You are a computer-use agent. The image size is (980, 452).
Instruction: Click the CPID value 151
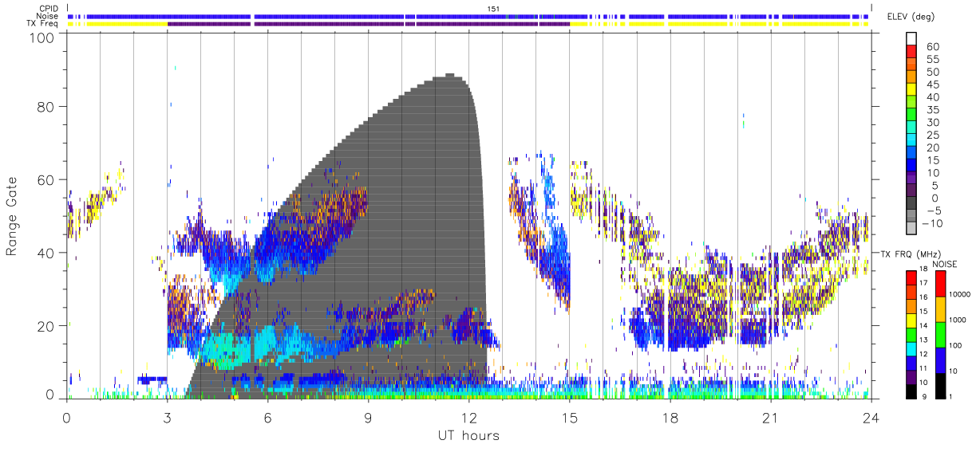point(493,8)
